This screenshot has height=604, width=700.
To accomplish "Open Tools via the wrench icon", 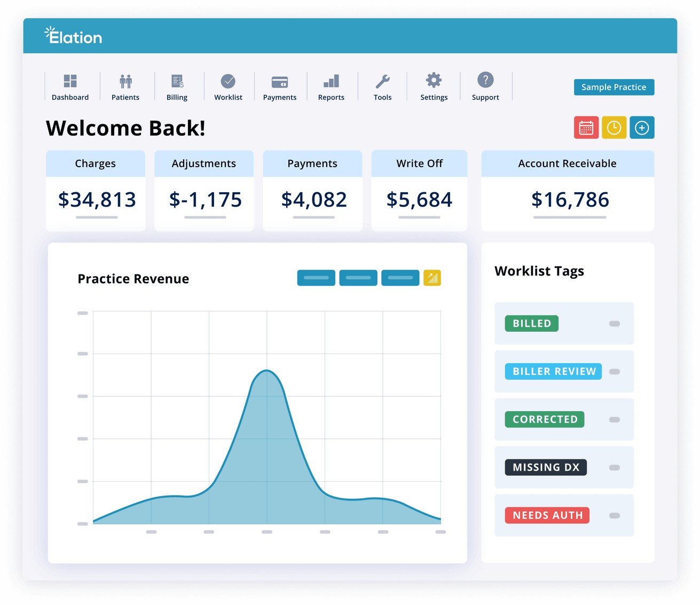I will click(382, 81).
